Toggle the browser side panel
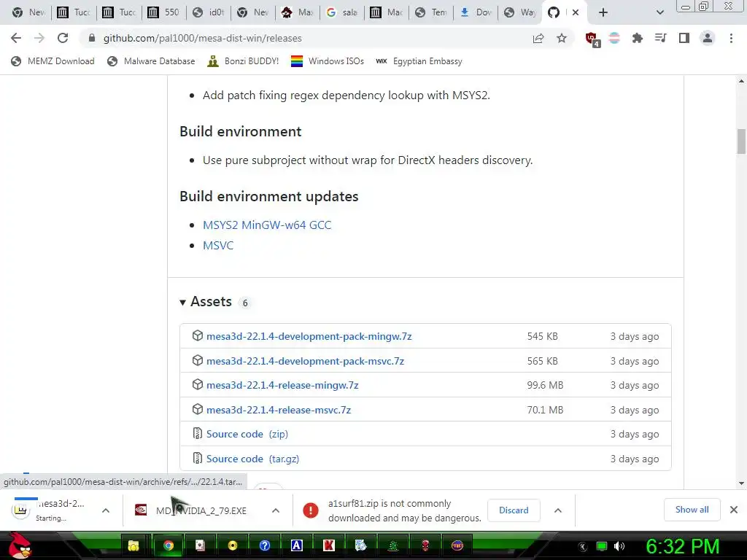747x560 pixels. tap(684, 38)
